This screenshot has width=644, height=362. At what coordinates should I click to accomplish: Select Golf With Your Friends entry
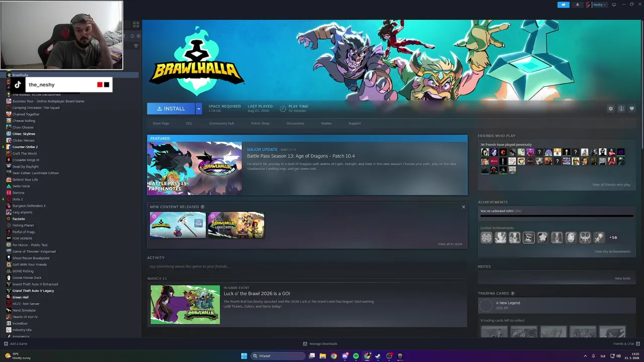[x=30, y=264]
